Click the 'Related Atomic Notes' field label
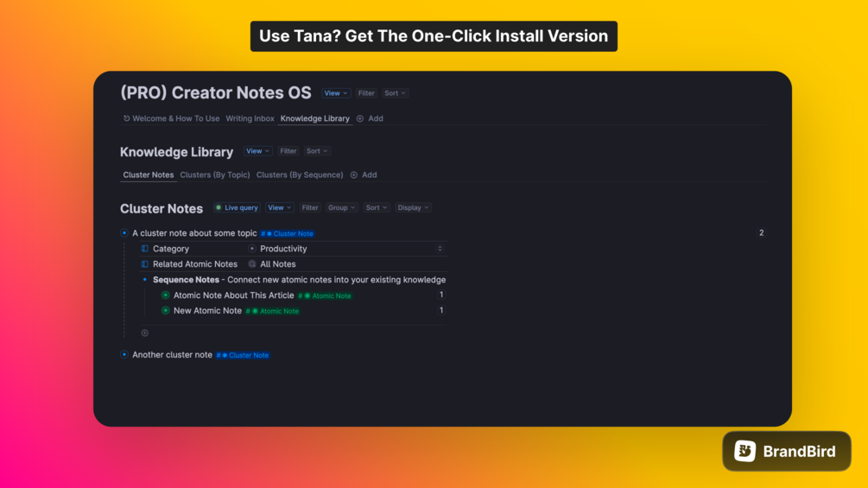This screenshot has width=868, height=488. (x=195, y=264)
